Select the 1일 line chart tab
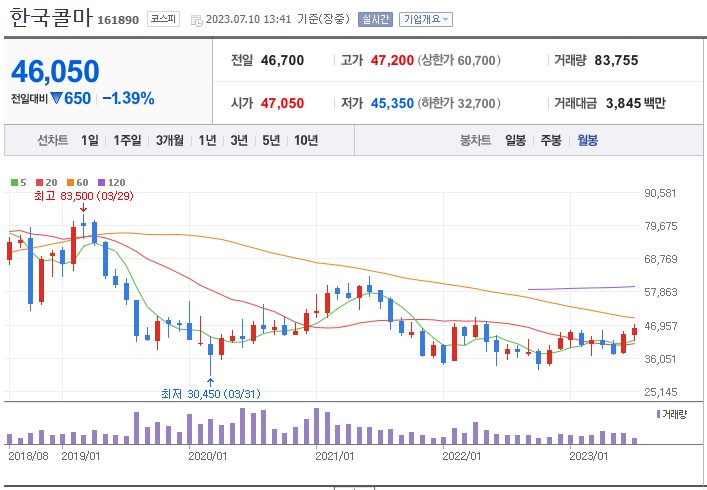 (x=90, y=140)
